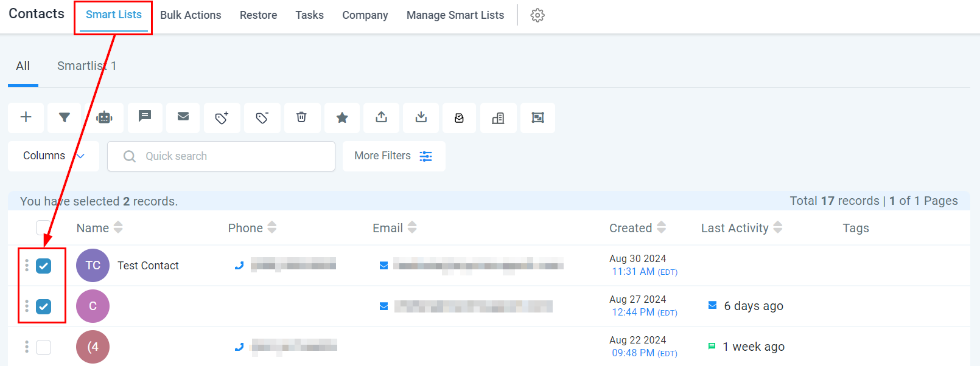Click message activity icon beside 1 week ago

pyautogui.click(x=712, y=346)
